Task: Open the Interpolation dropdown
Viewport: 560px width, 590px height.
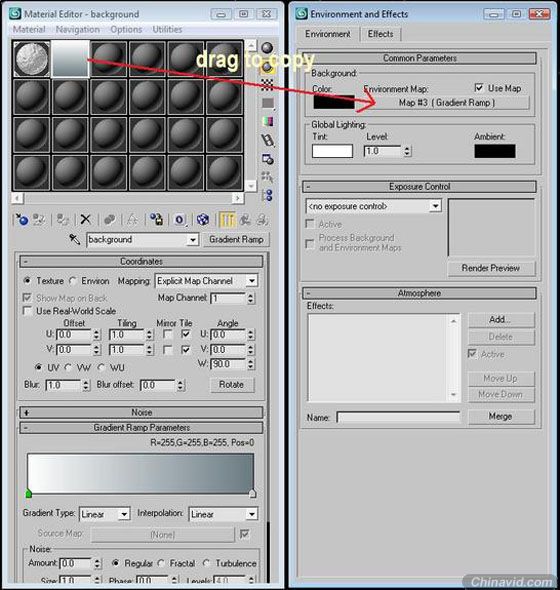Action: [252, 514]
